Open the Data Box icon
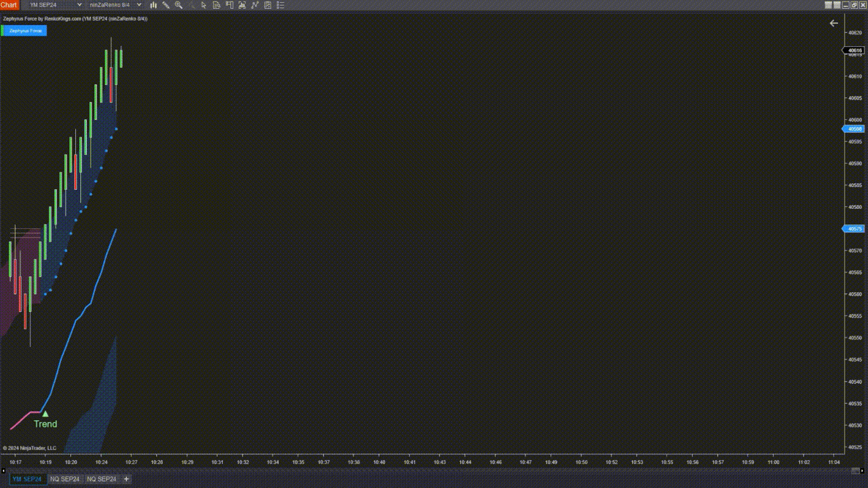The height and width of the screenshot is (488, 868). [216, 5]
